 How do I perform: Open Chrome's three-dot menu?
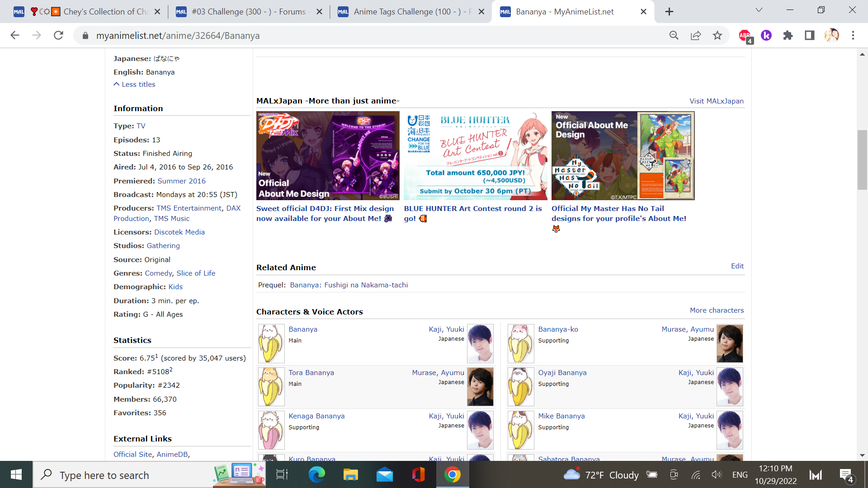click(x=853, y=35)
